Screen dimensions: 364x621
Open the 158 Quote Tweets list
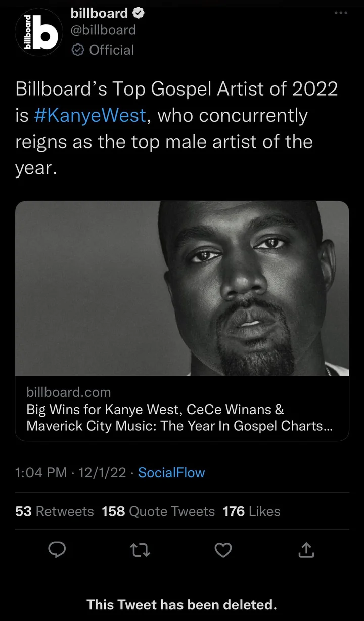pyautogui.click(x=158, y=511)
